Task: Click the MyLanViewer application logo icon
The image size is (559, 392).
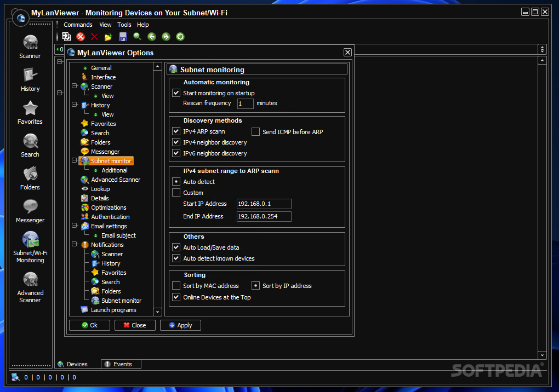Action: click(x=21, y=18)
